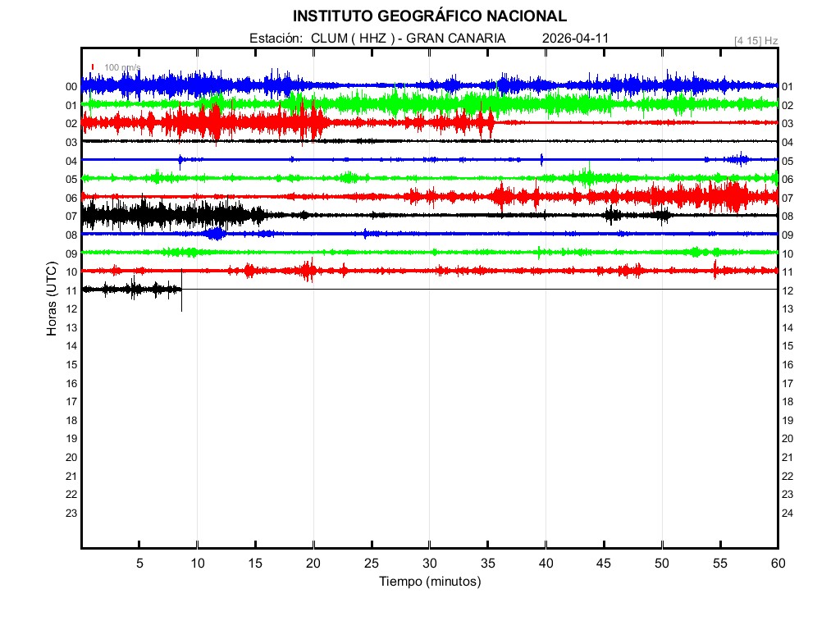
Task: Click the [4 15] Hz filter label
Action: click(x=756, y=40)
